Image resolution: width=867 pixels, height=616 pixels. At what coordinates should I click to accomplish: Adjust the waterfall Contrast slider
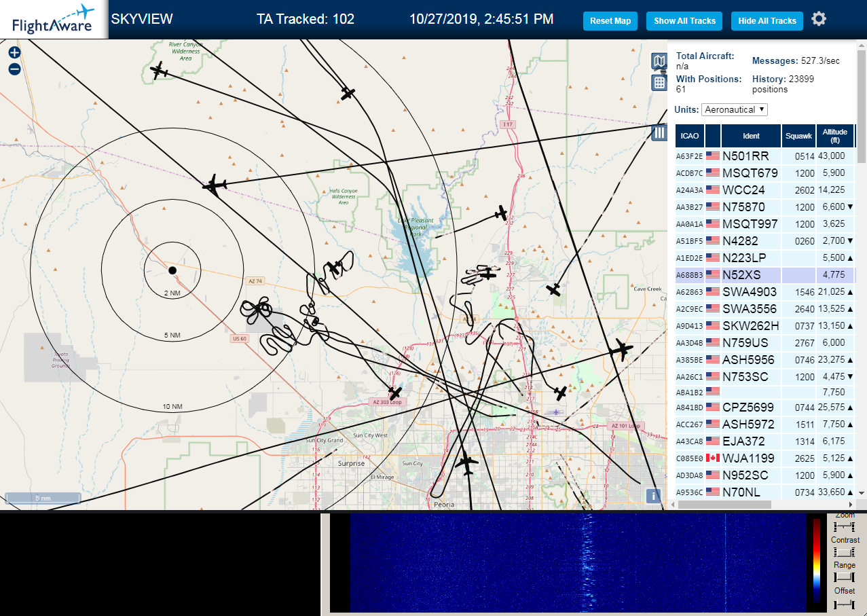pyautogui.click(x=845, y=552)
